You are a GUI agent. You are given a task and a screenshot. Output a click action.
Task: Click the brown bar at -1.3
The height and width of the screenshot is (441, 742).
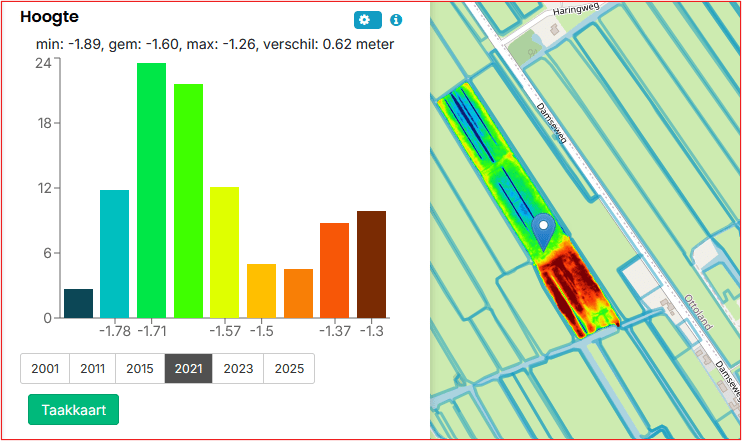pos(371,265)
